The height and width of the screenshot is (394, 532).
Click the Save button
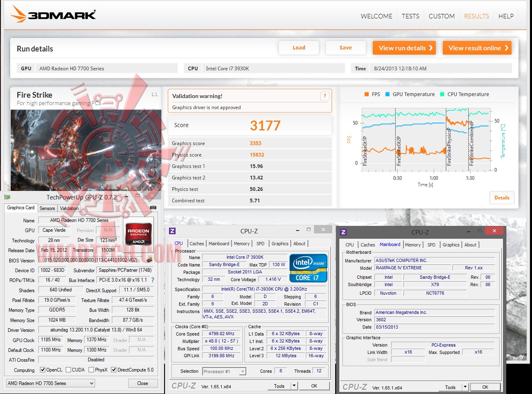[x=345, y=48]
